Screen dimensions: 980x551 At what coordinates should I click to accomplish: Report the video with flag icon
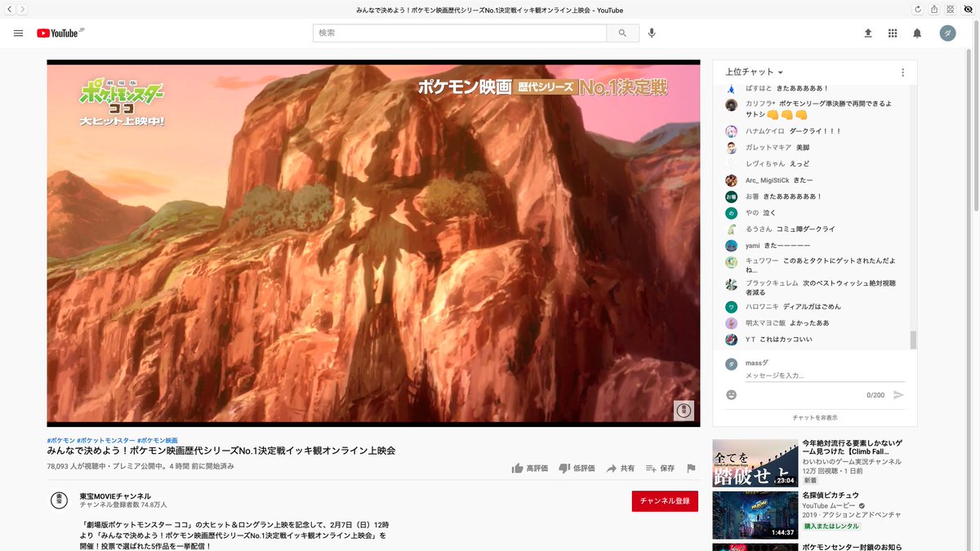pos(691,469)
